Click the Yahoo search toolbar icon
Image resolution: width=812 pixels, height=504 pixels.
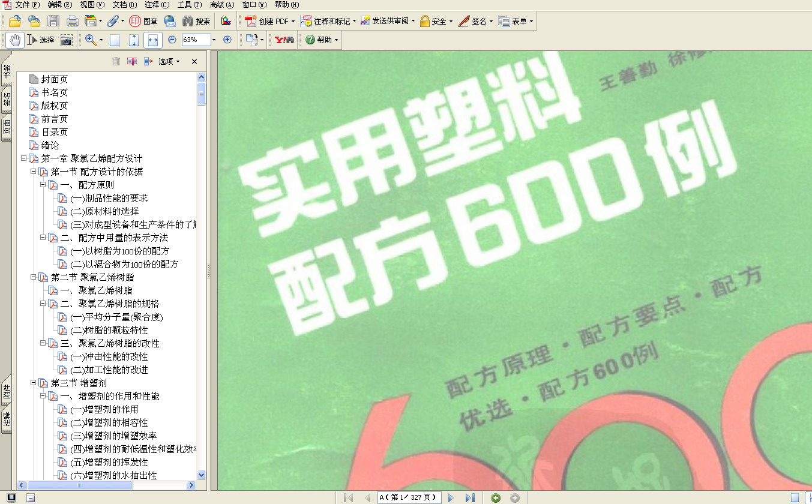(284, 40)
